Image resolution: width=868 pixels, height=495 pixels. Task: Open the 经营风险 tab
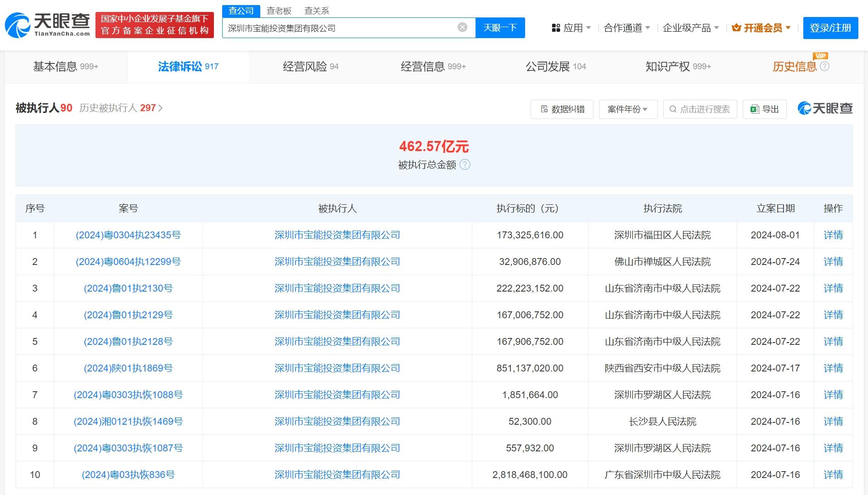coord(311,67)
